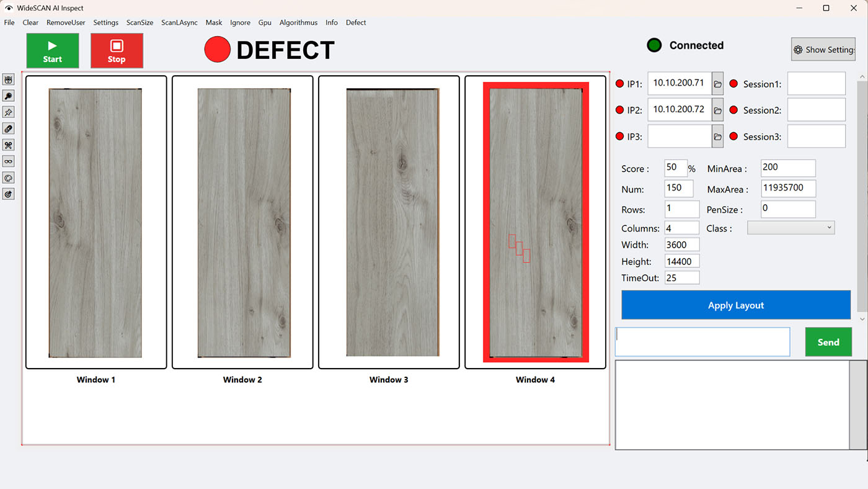Click the DEFECT status label
Screen dimensions: 868x489
(285, 50)
